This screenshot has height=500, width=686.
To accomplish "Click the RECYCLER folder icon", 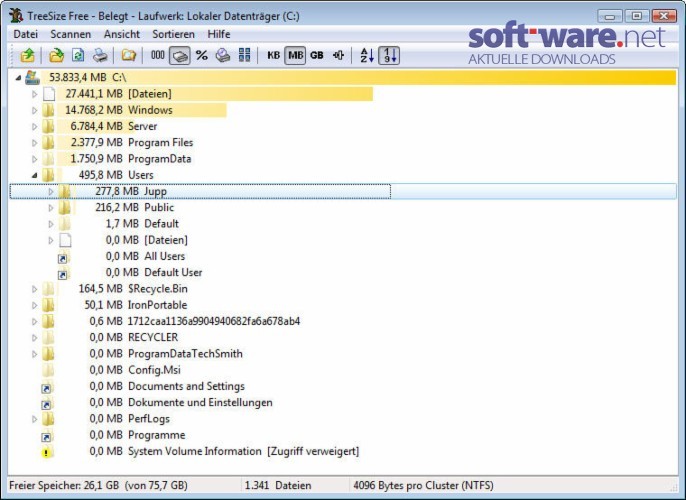I will point(49,338).
